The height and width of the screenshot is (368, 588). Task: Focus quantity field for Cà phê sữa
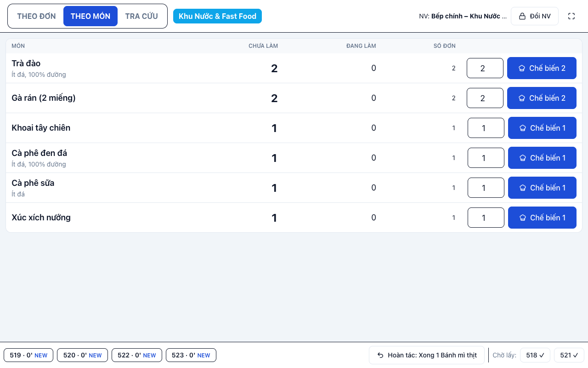tap(486, 188)
